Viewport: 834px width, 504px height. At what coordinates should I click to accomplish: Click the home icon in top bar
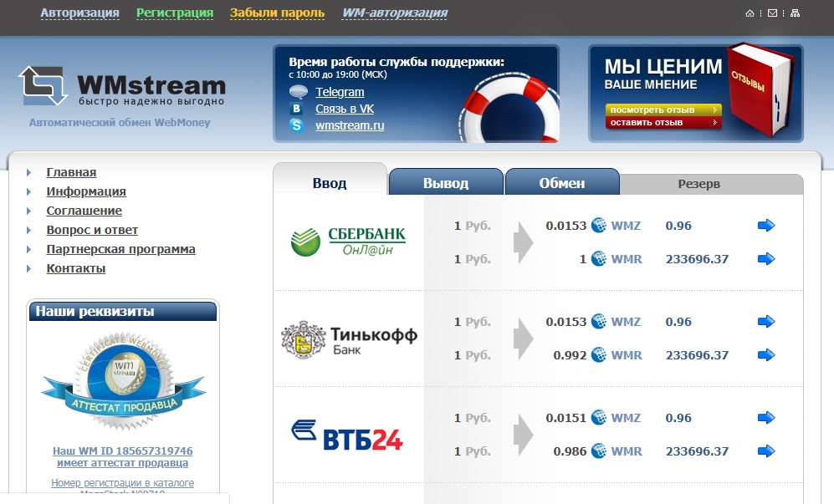pos(750,13)
